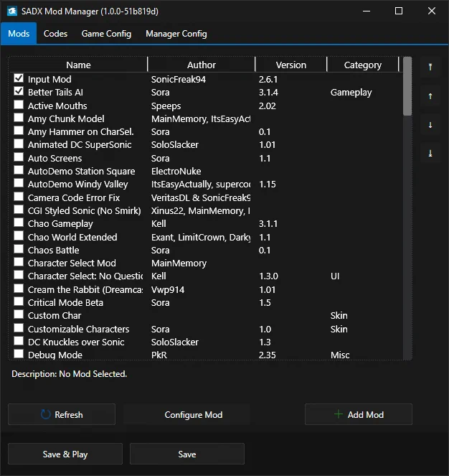This screenshot has width=449, height=476.
Task: Go to the Manager Config tab
Action: 176,34
